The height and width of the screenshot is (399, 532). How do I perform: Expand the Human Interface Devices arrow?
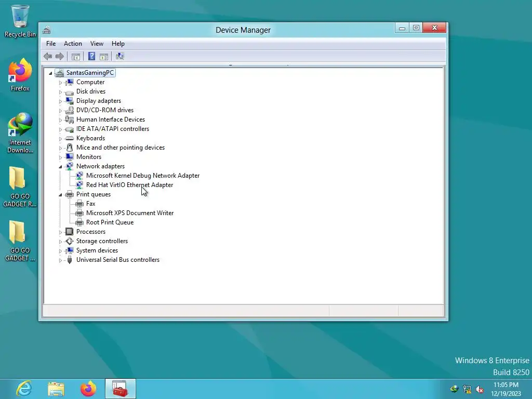tap(60, 120)
